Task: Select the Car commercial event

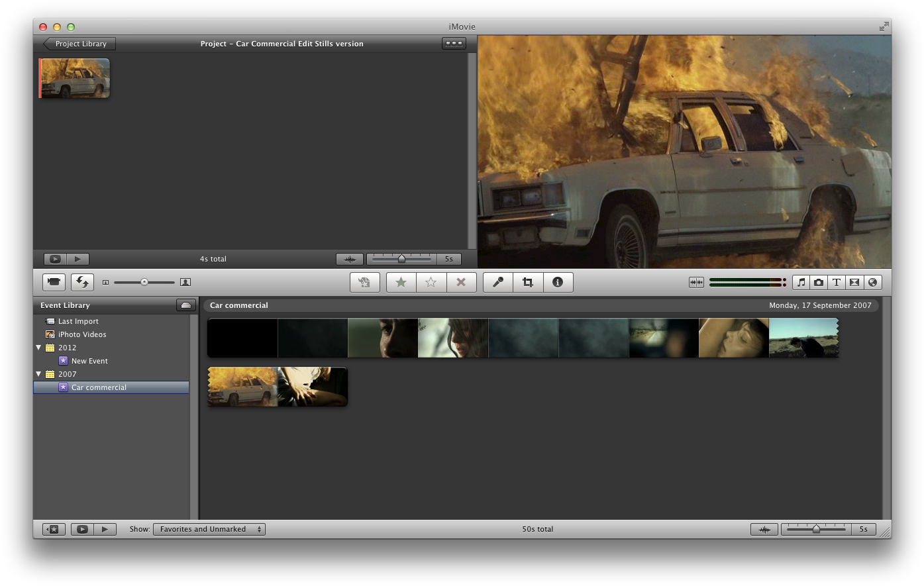Action: (99, 387)
